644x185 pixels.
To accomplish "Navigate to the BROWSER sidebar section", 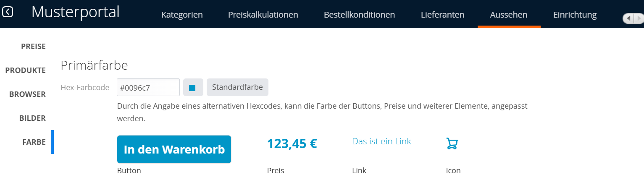I will click(x=27, y=94).
